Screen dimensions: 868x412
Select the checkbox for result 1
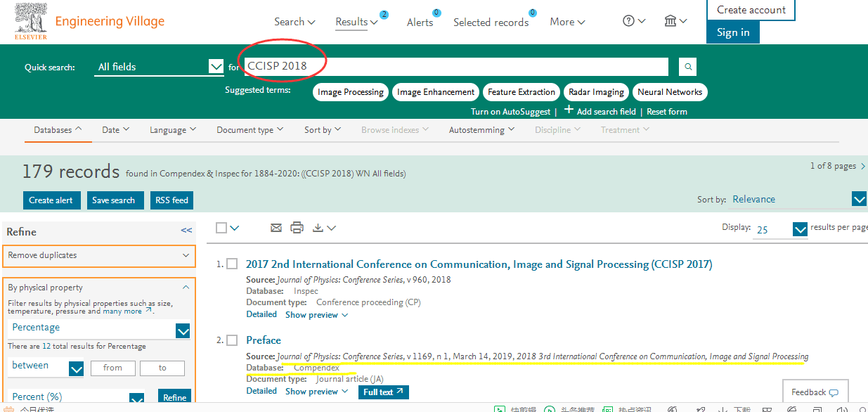coord(232,264)
